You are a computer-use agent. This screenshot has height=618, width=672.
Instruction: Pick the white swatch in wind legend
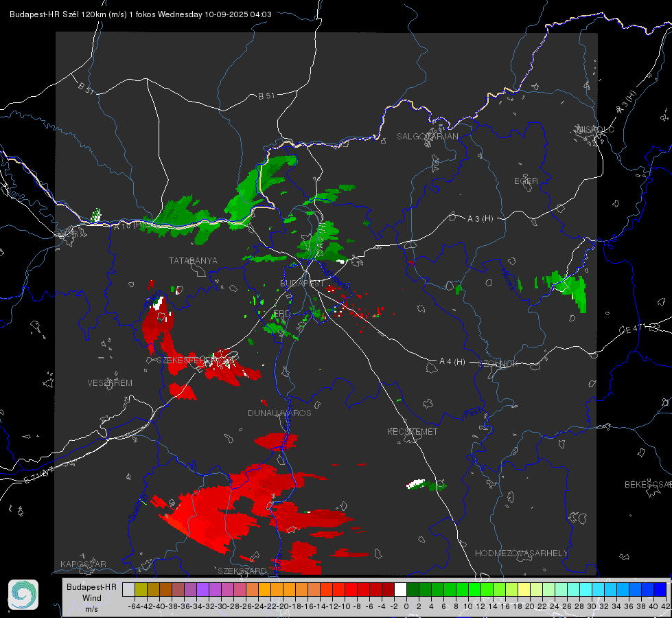tap(400, 589)
